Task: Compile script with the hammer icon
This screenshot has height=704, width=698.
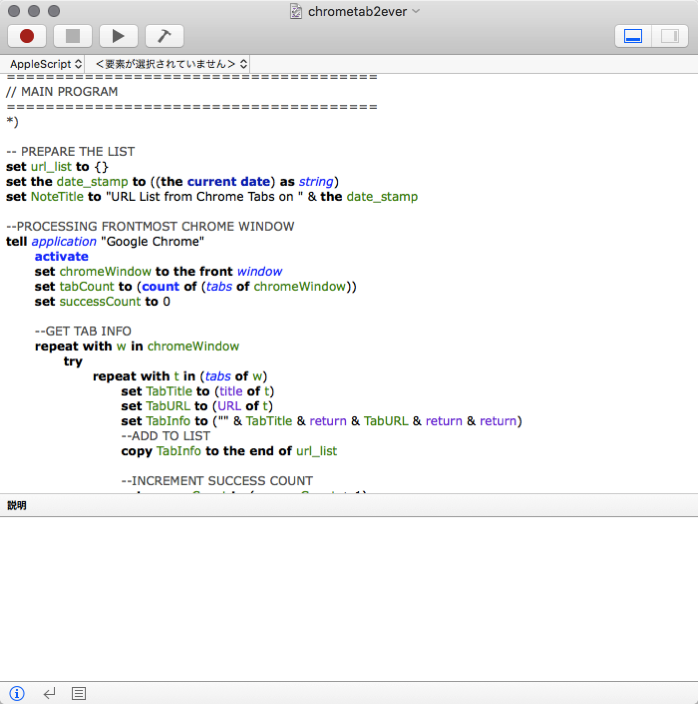Action: 164,36
